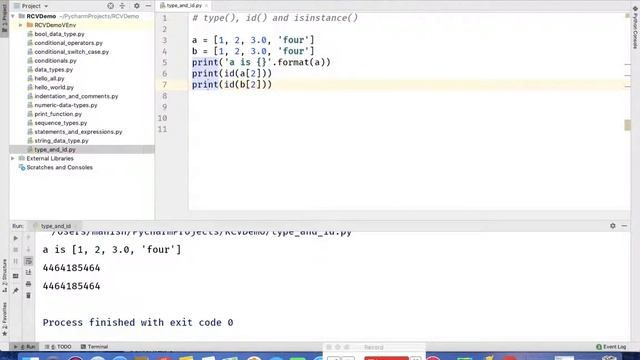640x360 pixels.
Task: Hide the Run panel with minus icon
Action: (624, 226)
